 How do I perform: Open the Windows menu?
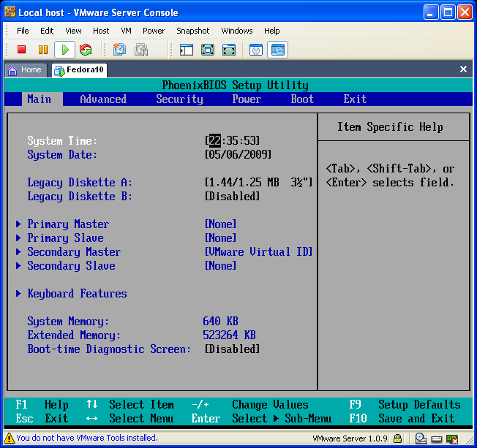(x=237, y=31)
